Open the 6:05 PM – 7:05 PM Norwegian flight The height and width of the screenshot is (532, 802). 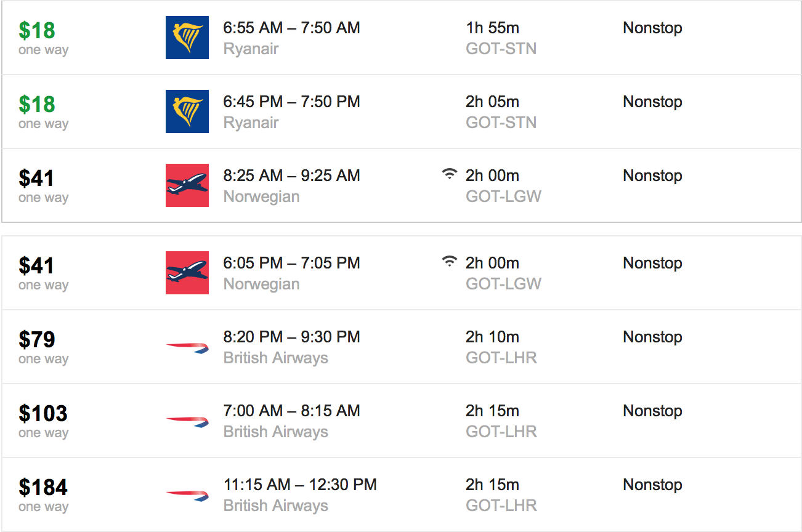tap(401, 273)
